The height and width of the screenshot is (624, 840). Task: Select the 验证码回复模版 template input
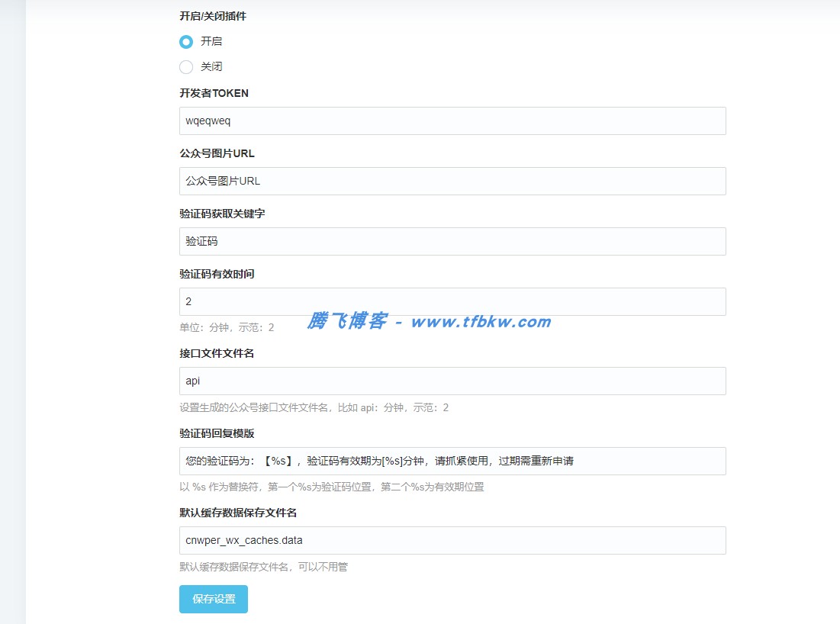[x=452, y=461]
